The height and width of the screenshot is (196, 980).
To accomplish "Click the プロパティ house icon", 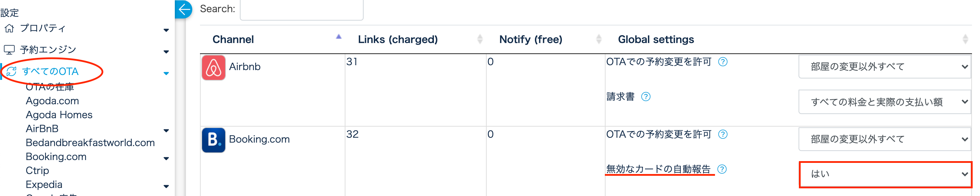I will coord(9,29).
